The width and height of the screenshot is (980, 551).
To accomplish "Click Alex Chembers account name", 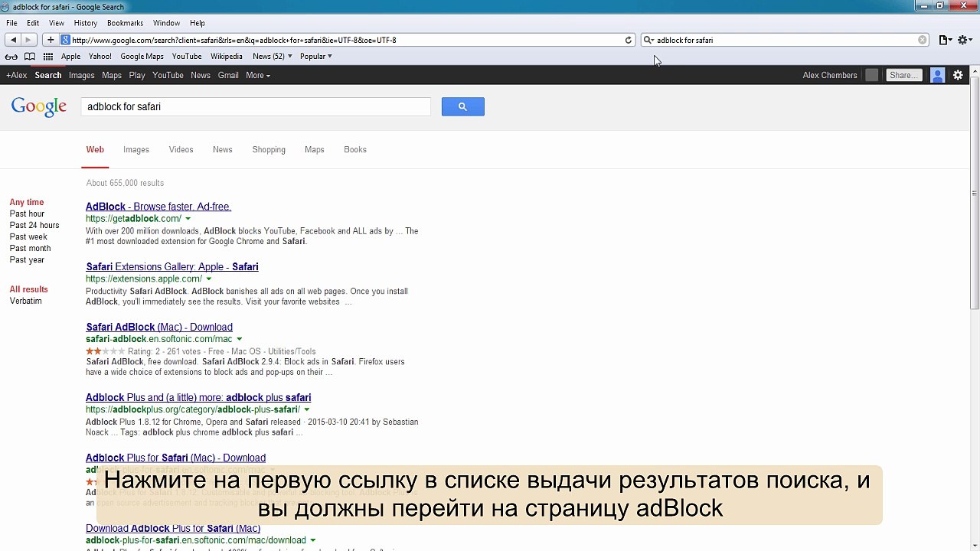I will [830, 75].
